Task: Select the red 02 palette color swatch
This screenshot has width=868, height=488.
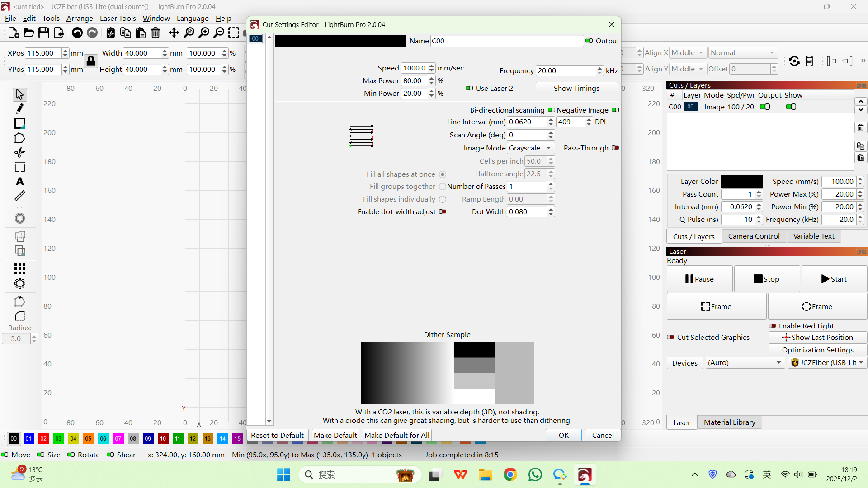Action: pyautogui.click(x=43, y=438)
